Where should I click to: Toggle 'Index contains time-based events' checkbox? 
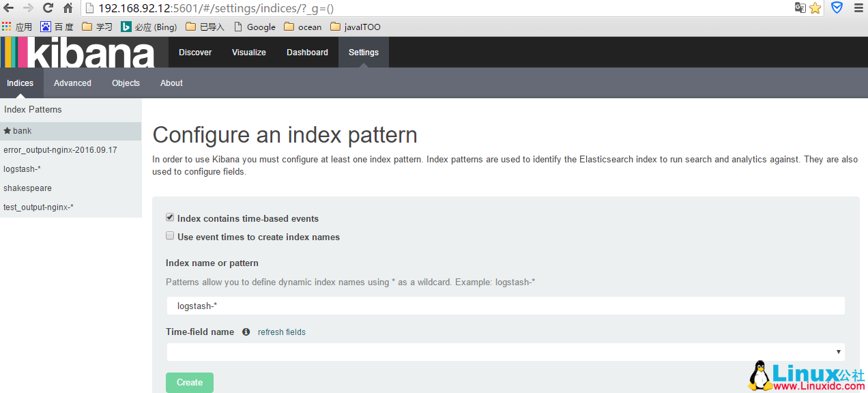[x=170, y=218]
